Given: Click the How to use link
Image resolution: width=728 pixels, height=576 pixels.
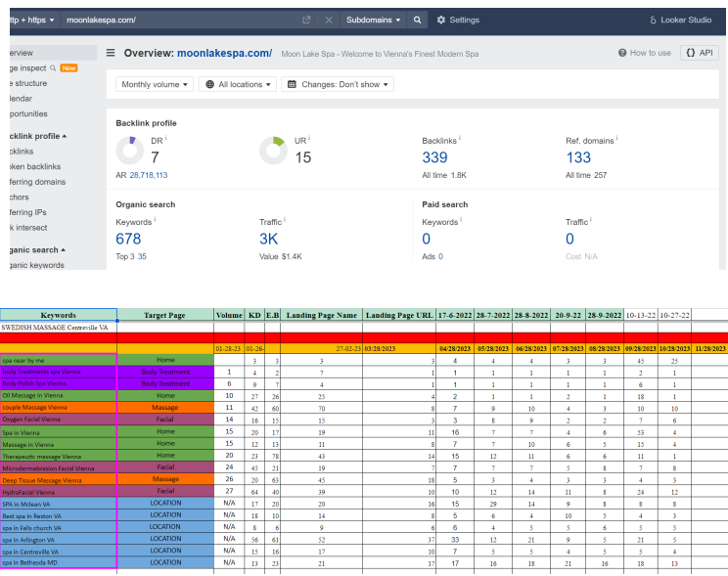Looking at the screenshot, I should [650, 53].
